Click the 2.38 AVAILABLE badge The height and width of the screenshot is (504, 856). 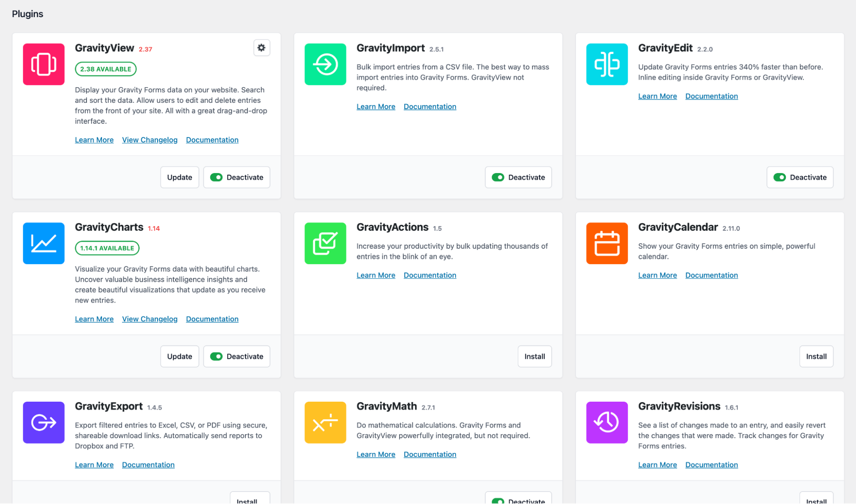click(x=106, y=69)
